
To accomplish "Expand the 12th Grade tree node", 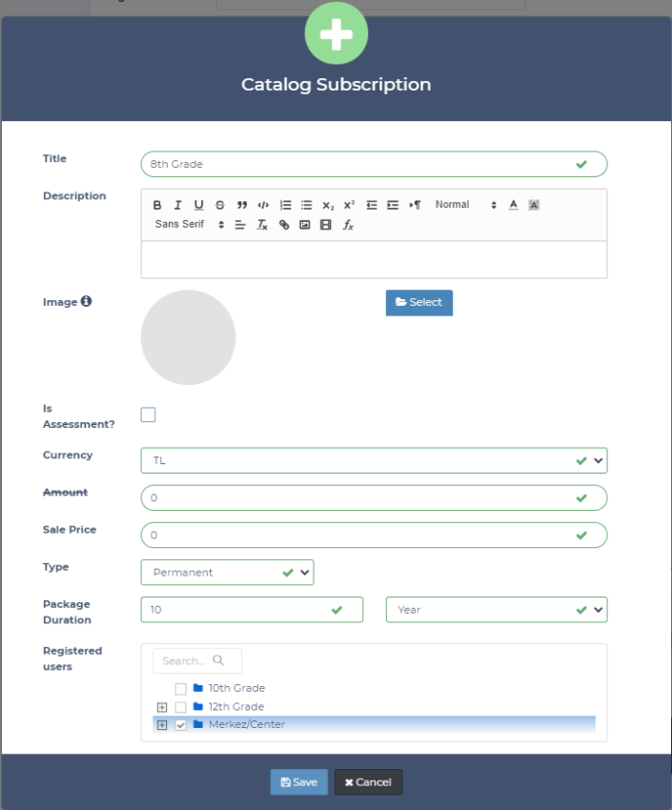I will coord(161,707).
